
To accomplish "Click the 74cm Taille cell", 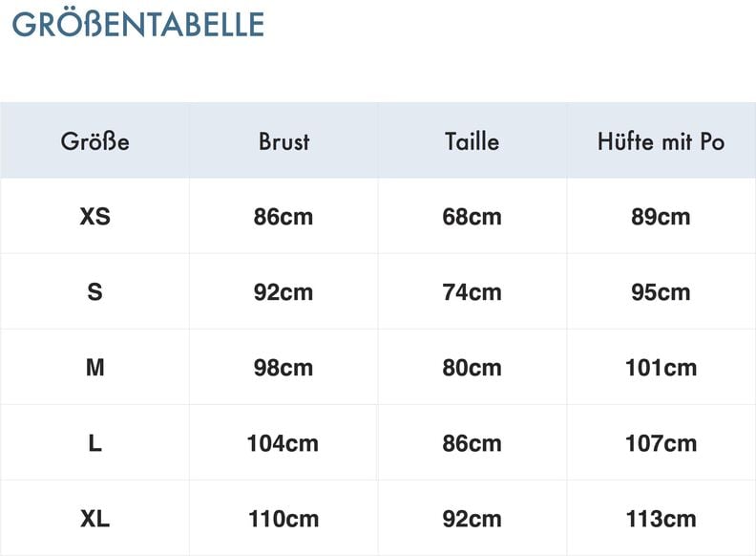I will click(x=472, y=292).
